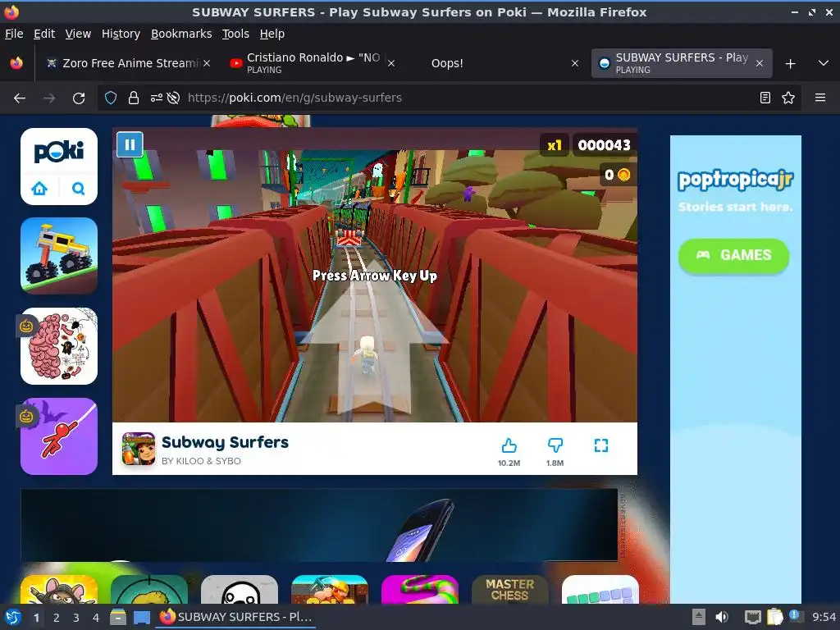Enter fullscreen mode for the game
Viewport: 840px width, 630px height.
pyautogui.click(x=601, y=445)
